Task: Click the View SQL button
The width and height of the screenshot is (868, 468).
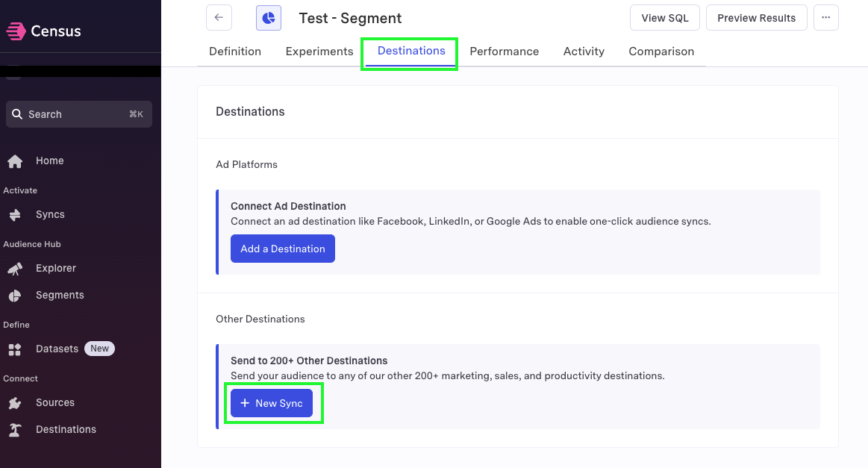Action: (665, 18)
